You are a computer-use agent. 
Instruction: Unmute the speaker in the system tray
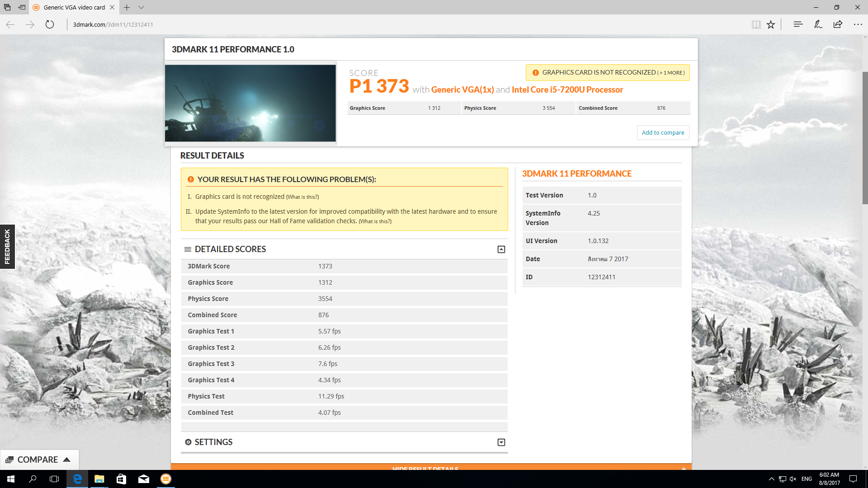click(x=793, y=479)
